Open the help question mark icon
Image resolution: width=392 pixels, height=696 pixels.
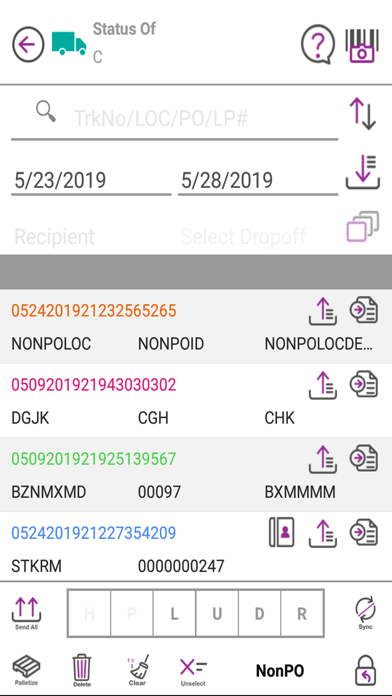318,44
